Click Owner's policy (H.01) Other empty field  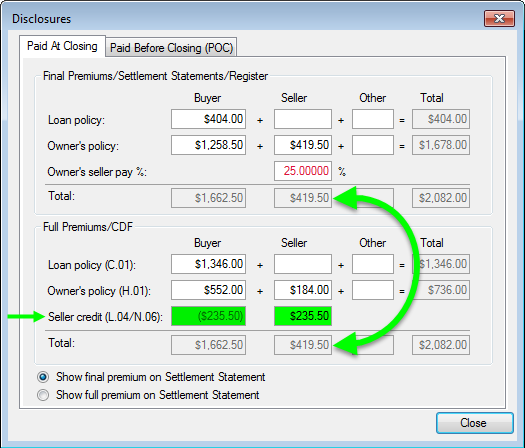373,290
